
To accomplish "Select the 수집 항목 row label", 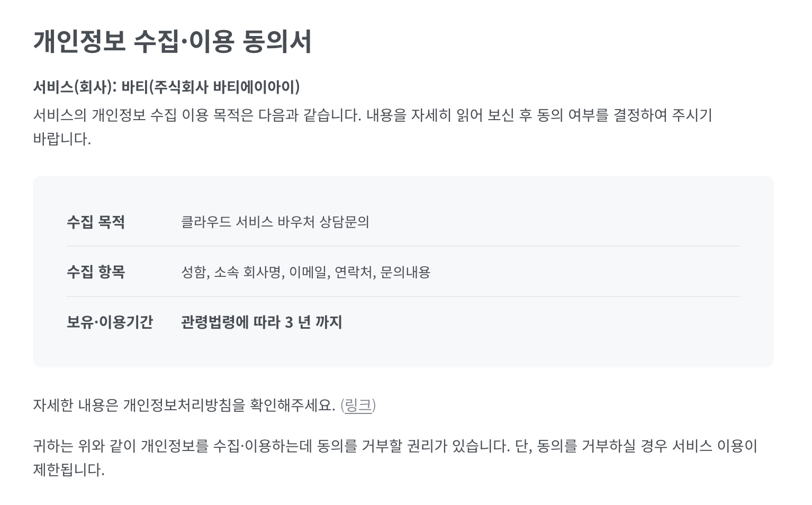I will [x=96, y=272].
